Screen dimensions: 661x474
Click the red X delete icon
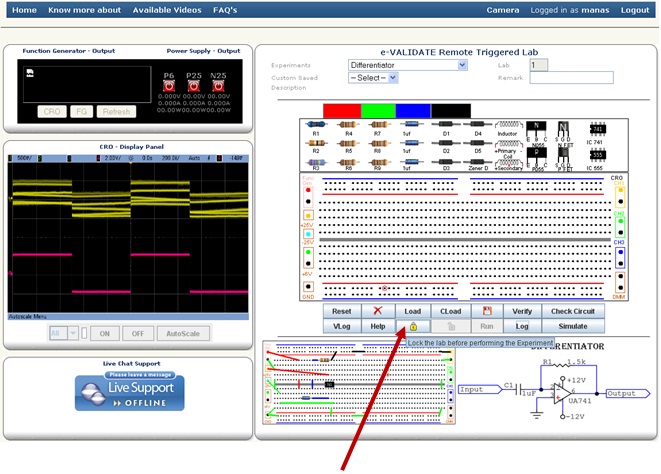pyautogui.click(x=377, y=311)
